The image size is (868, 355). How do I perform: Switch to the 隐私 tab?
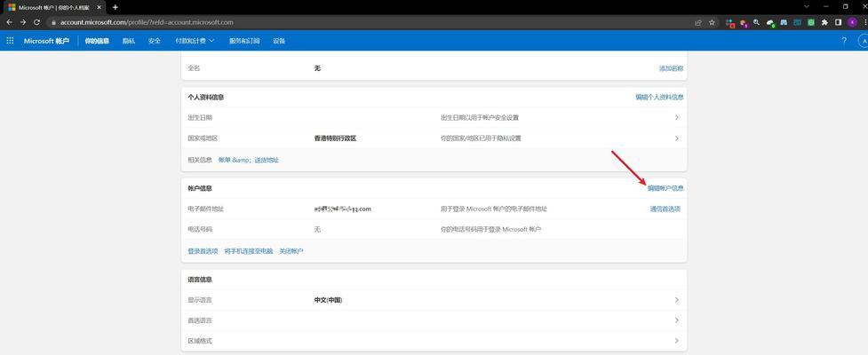pos(129,41)
